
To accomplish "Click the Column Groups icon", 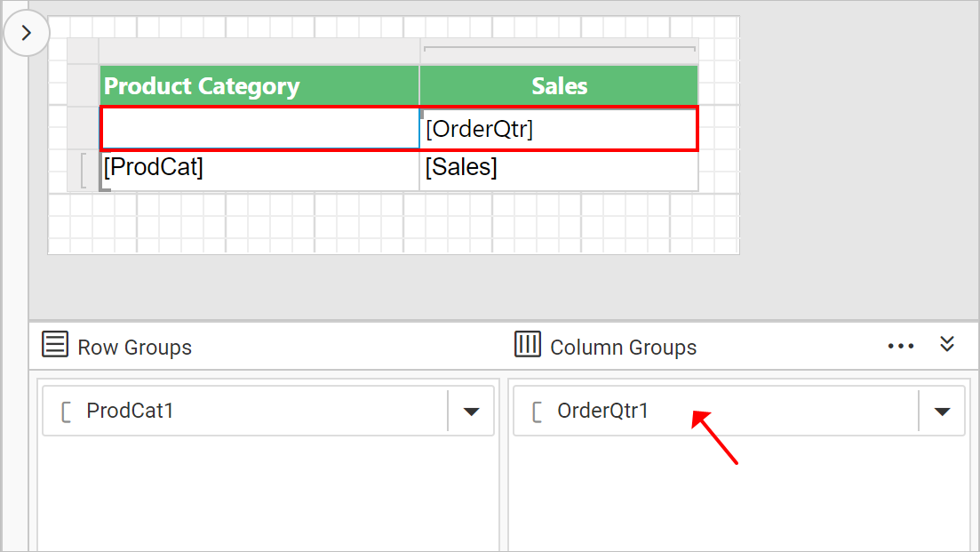I will [x=528, y=345].
